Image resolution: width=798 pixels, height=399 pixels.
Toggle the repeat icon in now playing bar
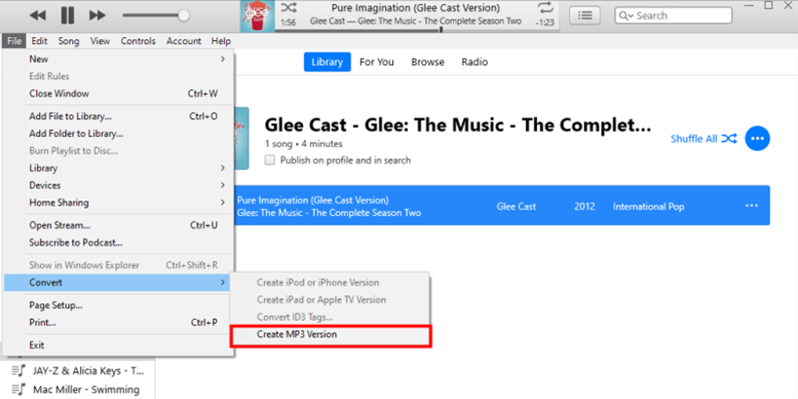[x=545, y=8]
